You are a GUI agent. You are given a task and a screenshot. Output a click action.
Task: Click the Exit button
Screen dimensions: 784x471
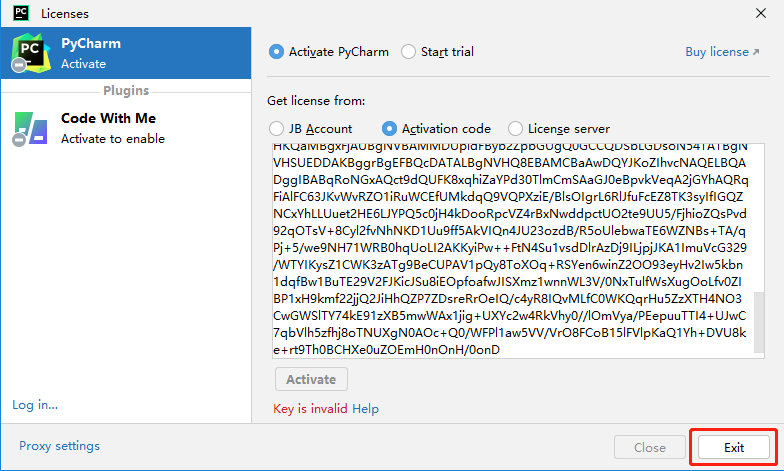pos(734,448)
